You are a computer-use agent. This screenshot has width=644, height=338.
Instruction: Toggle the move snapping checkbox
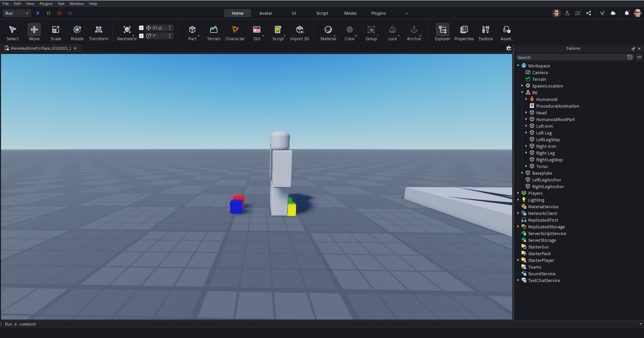[x=141, y=28]
